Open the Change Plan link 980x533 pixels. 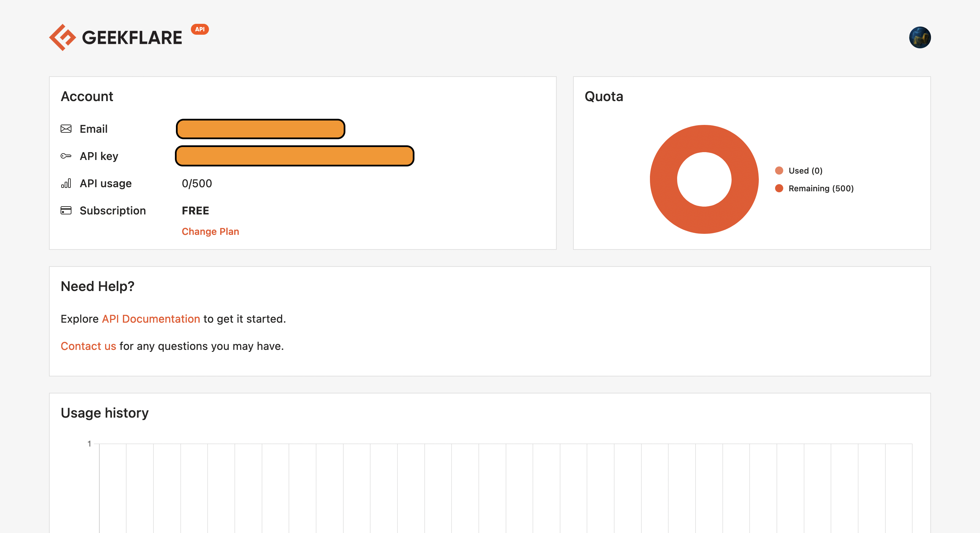tap(210, 231)
